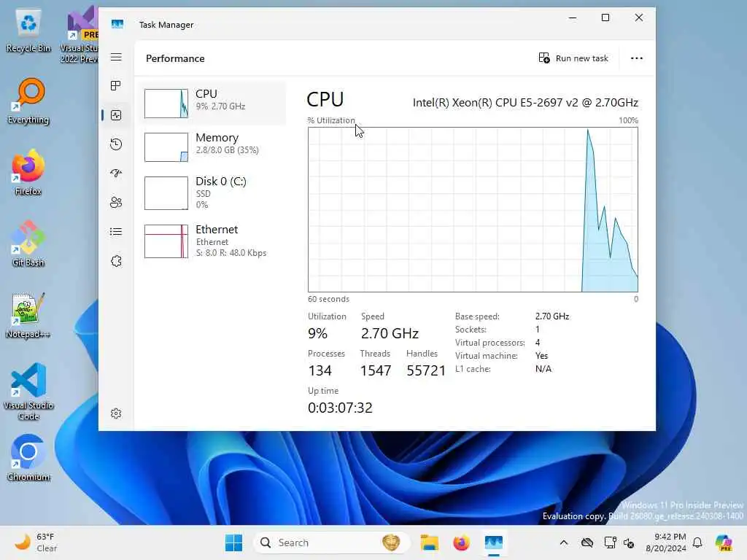Click the network status tray icon
747x560 pixels.
[610, 542]
